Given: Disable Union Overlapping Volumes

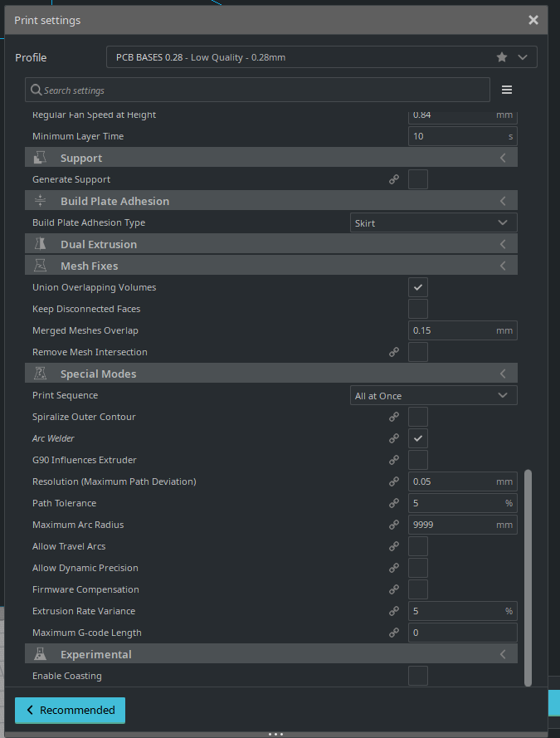Looking at the screenshot, I should (417, 286).
